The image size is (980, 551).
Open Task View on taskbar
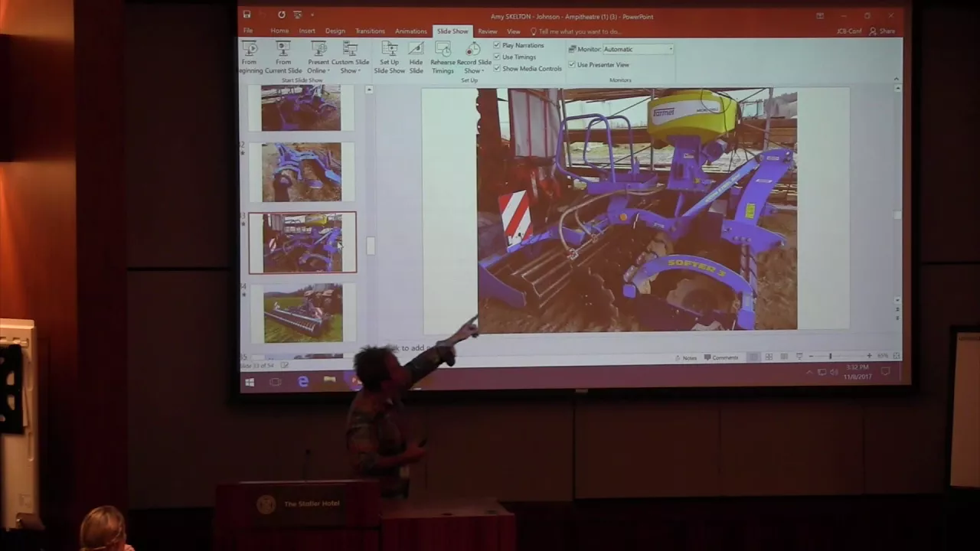coord(276,381)
